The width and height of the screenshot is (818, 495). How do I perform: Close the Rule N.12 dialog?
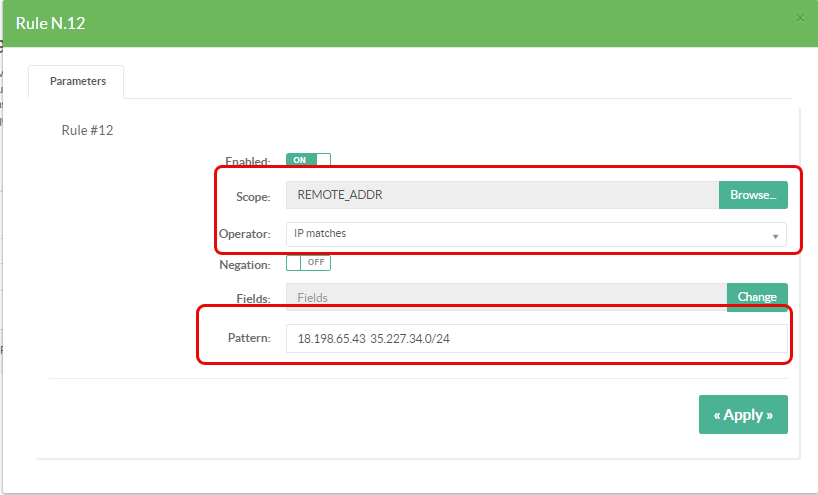pyautogui.click(x=799, y=18)
